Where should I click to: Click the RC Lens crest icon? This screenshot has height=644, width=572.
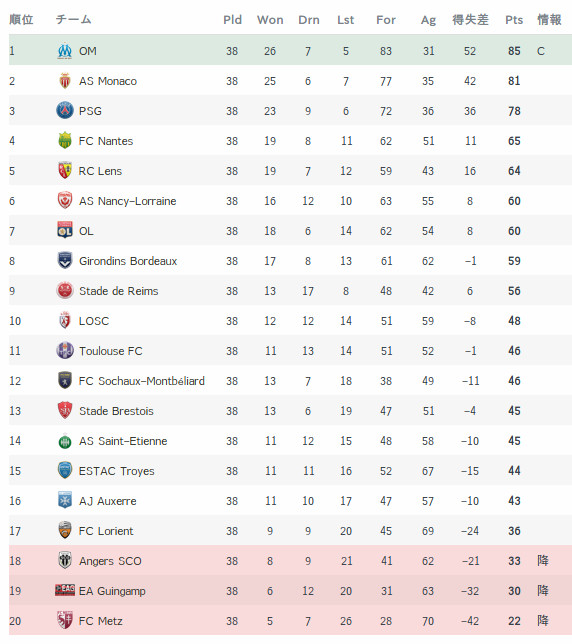[65, 170]
